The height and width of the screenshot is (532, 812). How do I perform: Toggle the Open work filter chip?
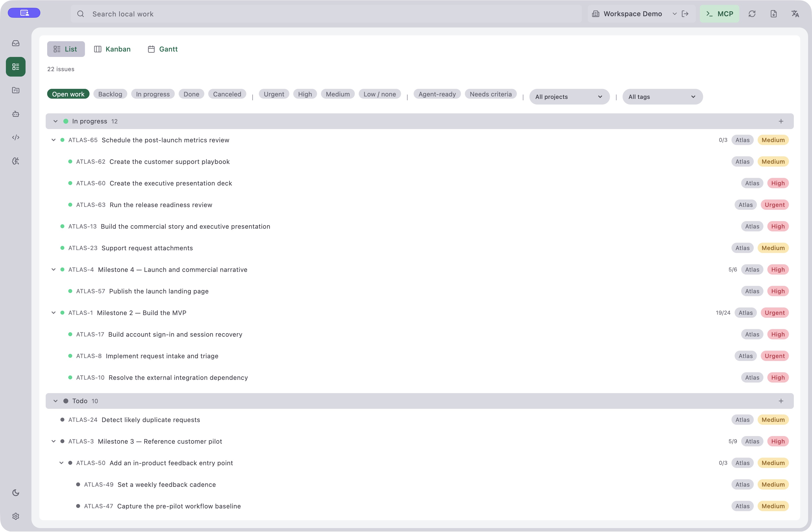pyautogui.click(x=68, y=94)
